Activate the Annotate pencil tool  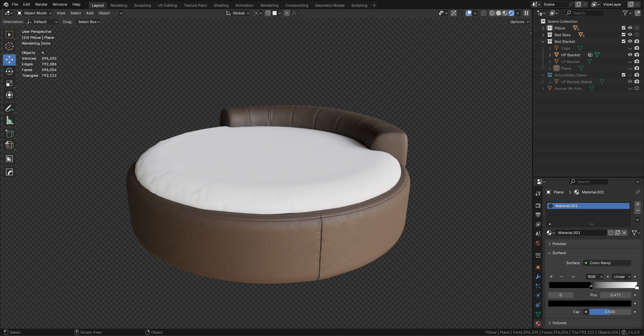9,108
